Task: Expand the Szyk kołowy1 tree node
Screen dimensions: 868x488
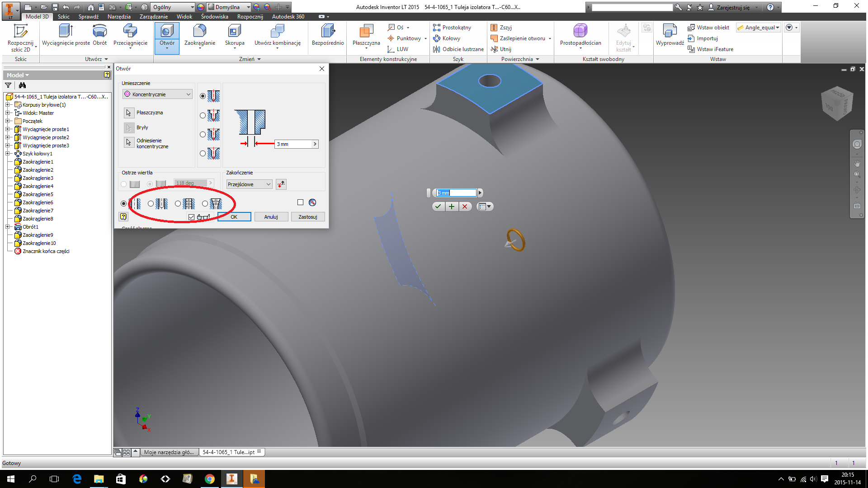Action: coord(8,154)
